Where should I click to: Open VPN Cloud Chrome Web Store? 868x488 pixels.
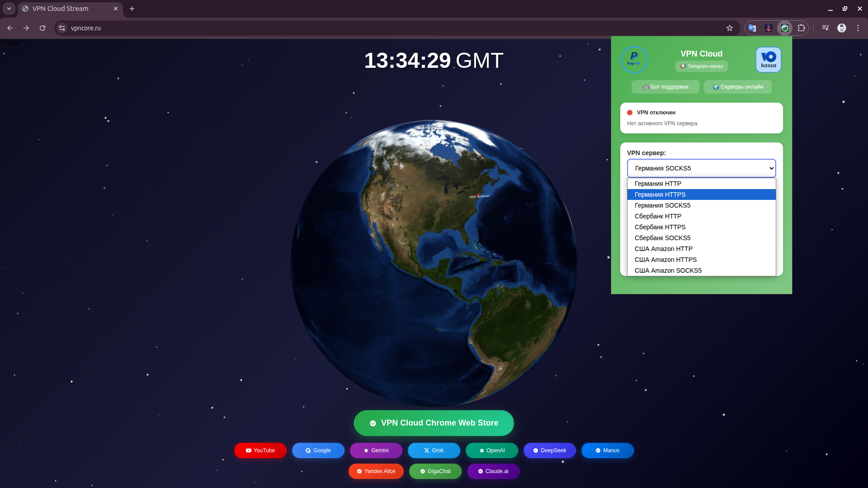(434, 423)
